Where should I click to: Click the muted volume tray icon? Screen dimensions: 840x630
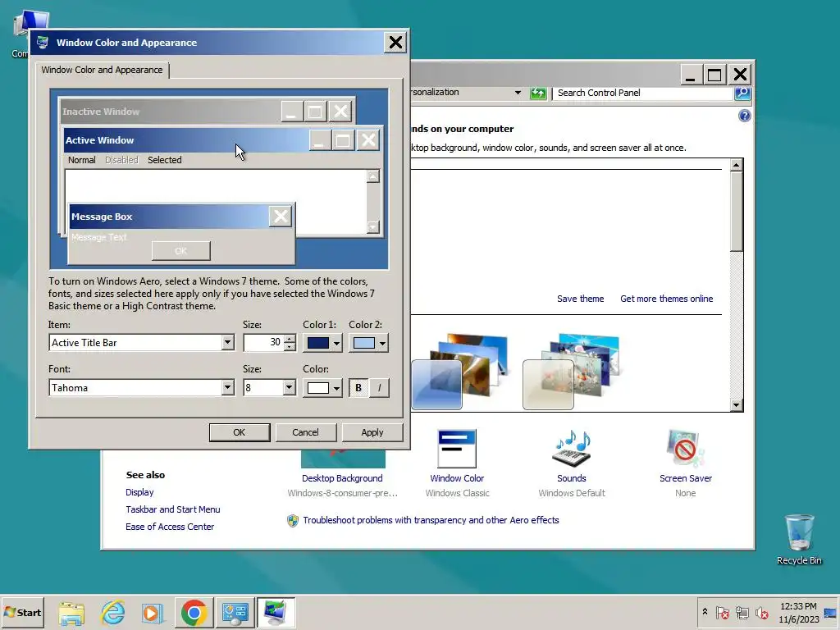point(761,612)
